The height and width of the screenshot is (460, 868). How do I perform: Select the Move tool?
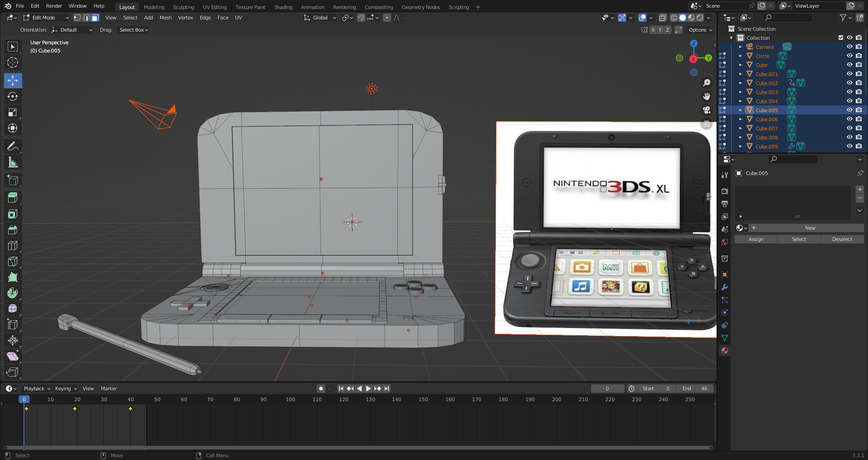click(x=13, y=81)
